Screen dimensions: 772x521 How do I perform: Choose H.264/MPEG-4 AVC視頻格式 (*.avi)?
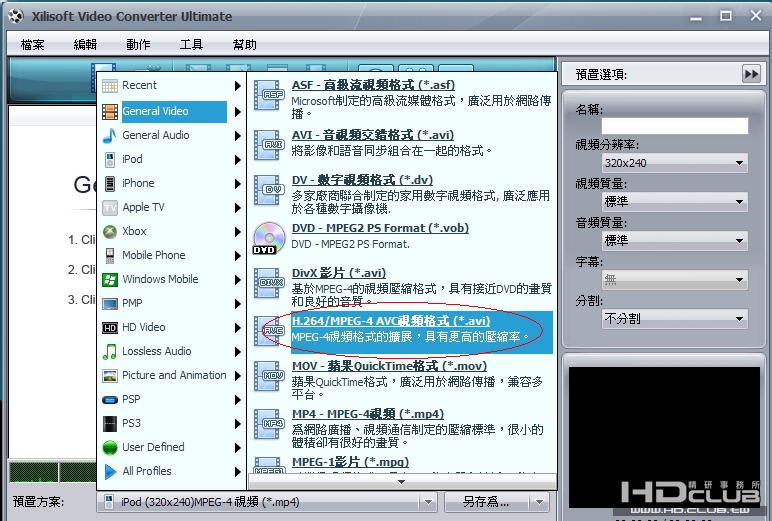point(390,321)
